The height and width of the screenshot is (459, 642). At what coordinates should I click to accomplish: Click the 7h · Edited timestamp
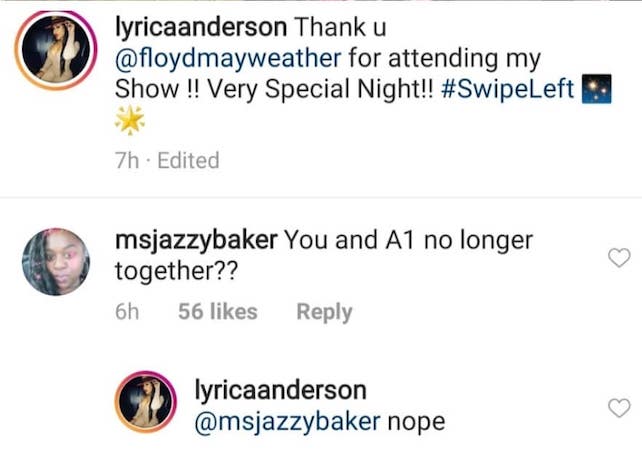(x=167, y=160)
